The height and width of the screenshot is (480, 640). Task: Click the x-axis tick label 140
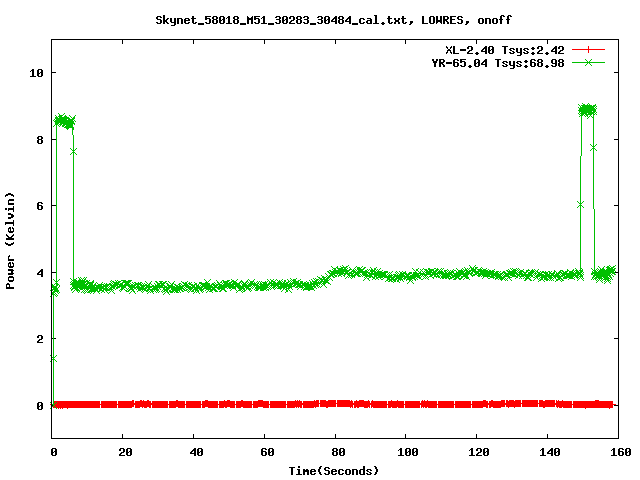pyautogui.click(x=549, y=452)
